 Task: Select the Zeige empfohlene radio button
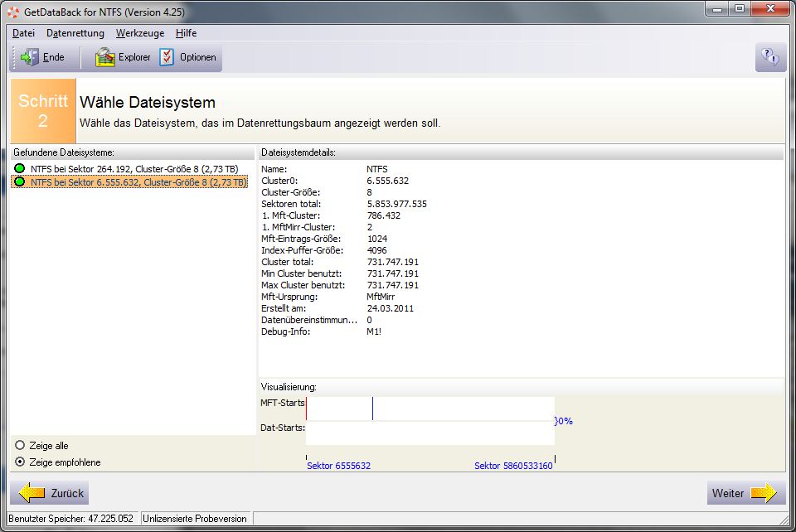click(20, 462)
